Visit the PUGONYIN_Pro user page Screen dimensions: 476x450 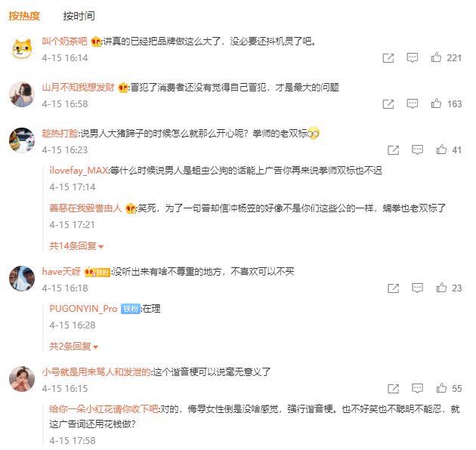point(83,309)
